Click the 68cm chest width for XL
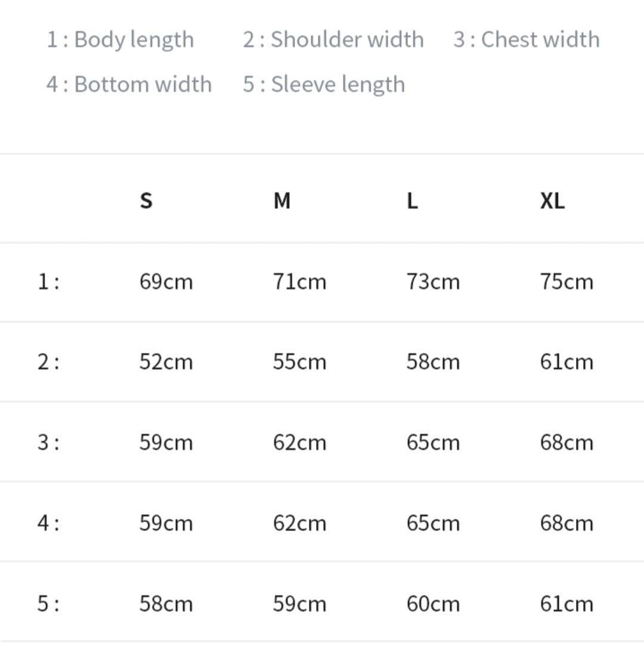 click(566, 442)
